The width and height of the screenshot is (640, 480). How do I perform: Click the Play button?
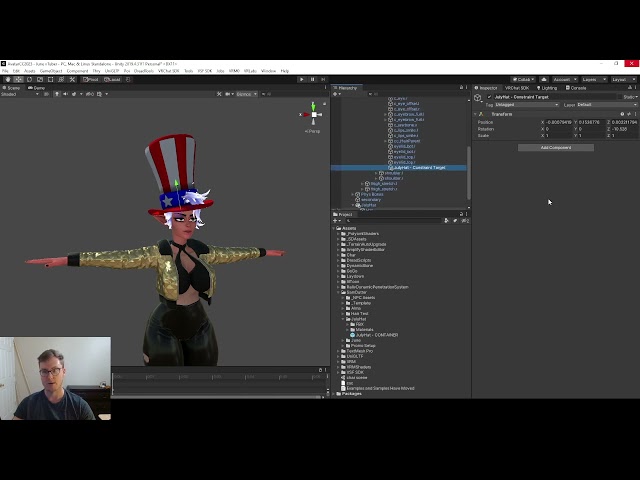click(302, 80)
